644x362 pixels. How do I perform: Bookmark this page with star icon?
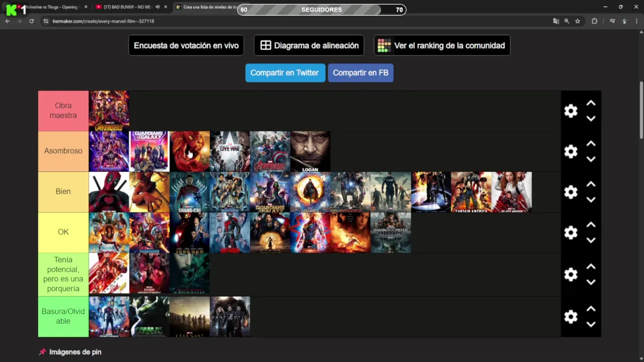[578, 21]
